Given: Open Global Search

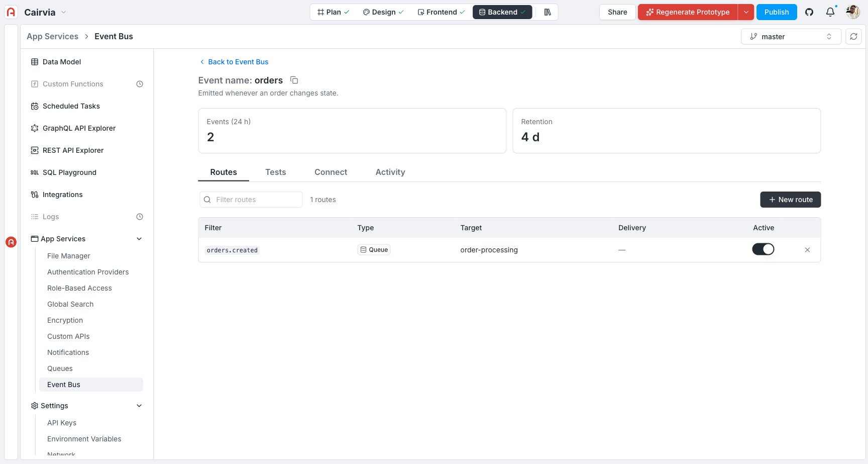Looking at the screenshot, I should click(70, 304).
